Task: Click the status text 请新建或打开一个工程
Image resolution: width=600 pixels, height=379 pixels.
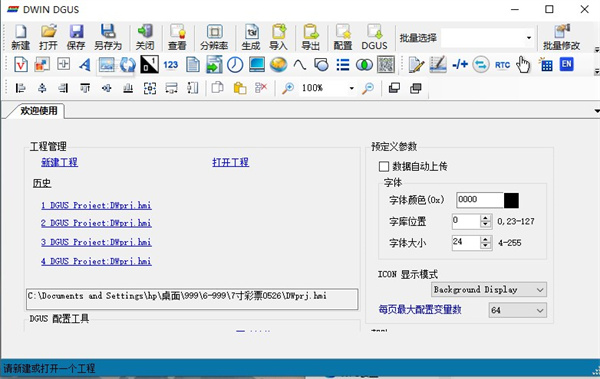Action: tap(49, 369)
